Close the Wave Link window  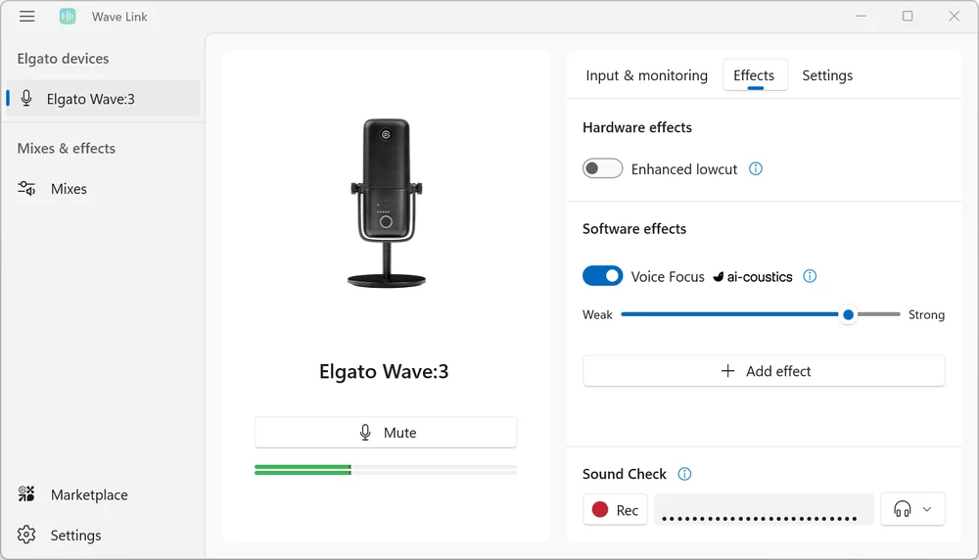point(954,17)
